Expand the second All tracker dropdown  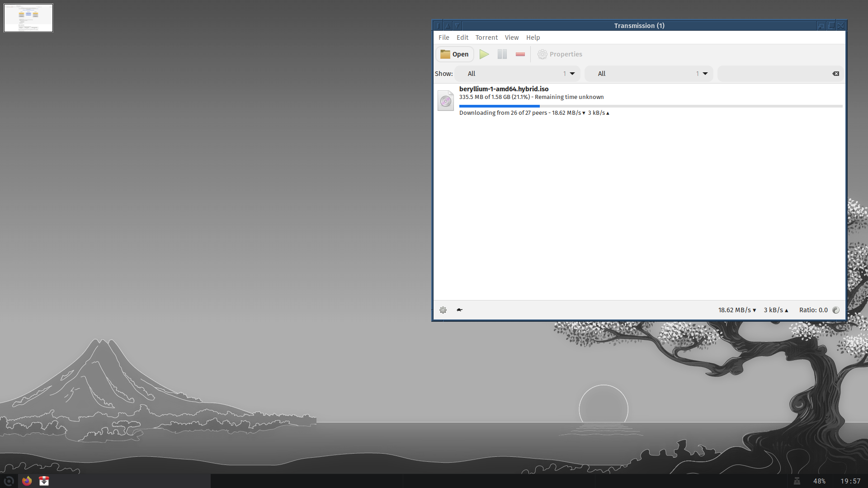coord(648,74)
